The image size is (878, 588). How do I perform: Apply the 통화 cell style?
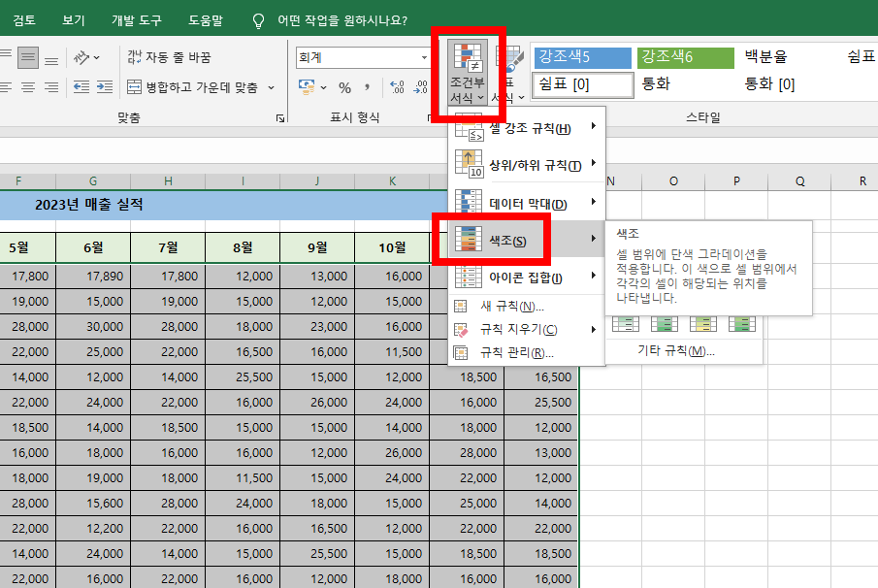[656, 84]
